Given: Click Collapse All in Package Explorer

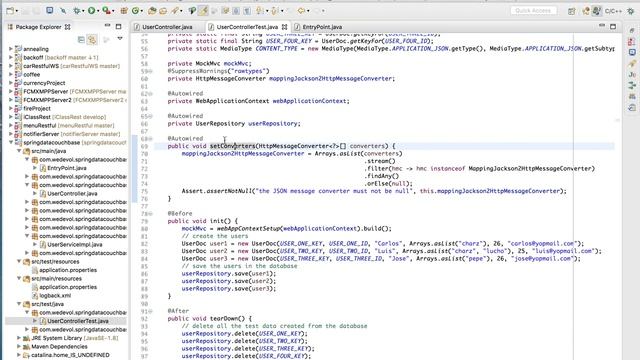Looking at the screenshot, I should pyautogui.click(x=81, y=40).
